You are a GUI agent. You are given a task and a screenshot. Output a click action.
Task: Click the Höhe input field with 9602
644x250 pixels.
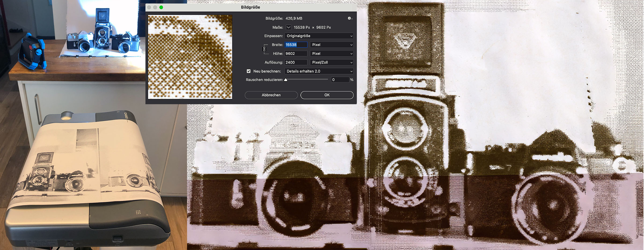coord(296,54)
